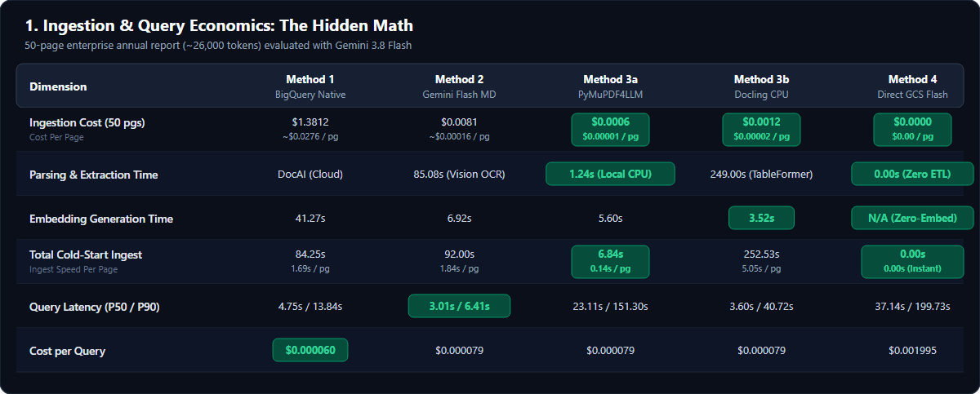Click the highlighted "3.01s / 6.41s" badge

459,306
